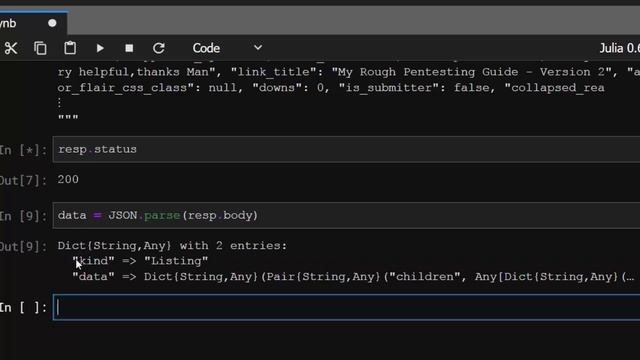The width and height of the screenshot is (640, 360).
Task: Select the empty In [ ] prompt
Action: (23, 308)
